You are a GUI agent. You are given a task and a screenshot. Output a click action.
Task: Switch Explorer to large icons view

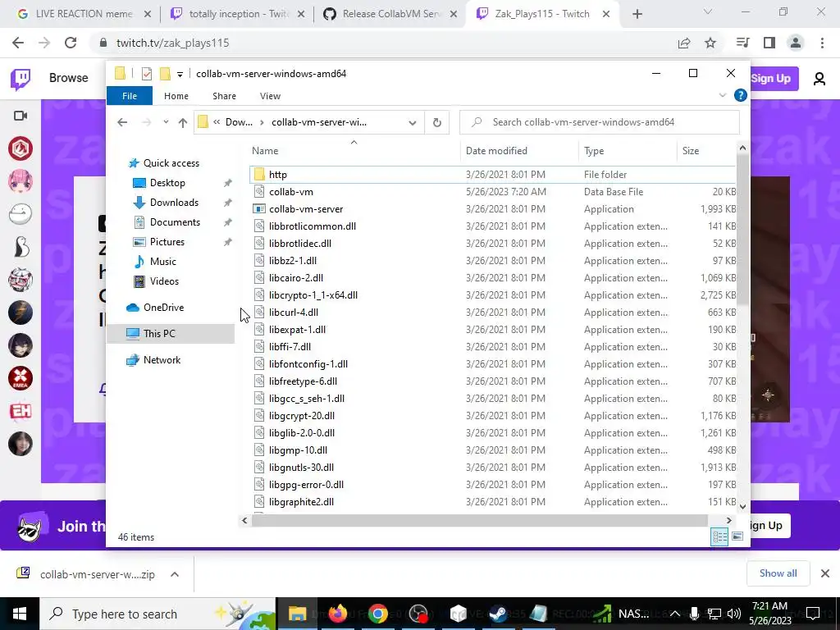(x=737, y=536)
